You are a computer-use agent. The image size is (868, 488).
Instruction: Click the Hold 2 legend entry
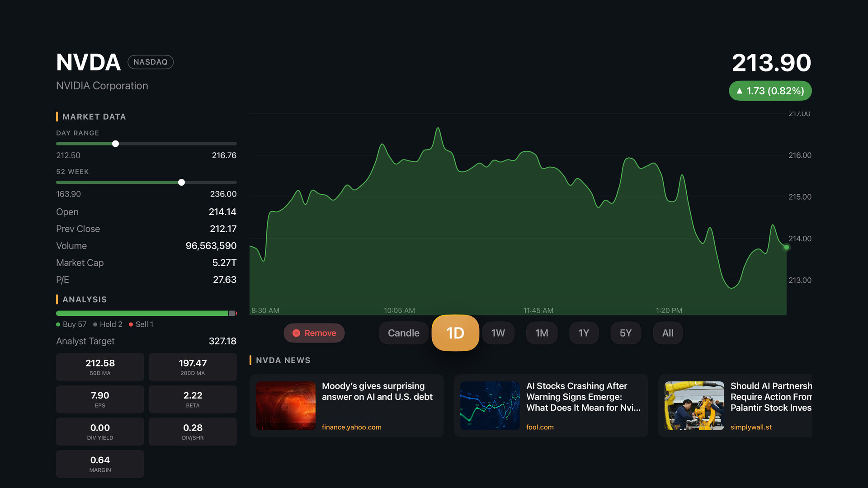(x=108, y=324)
